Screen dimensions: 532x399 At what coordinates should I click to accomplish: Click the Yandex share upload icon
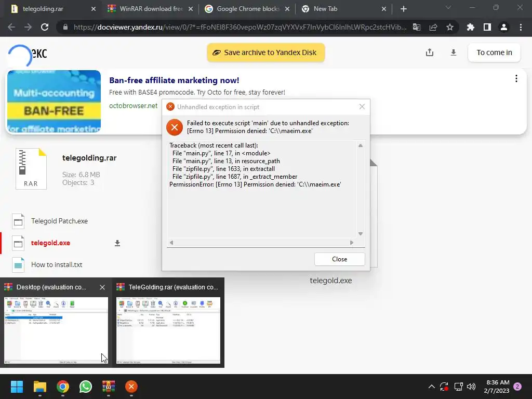(x=430, y=52)
